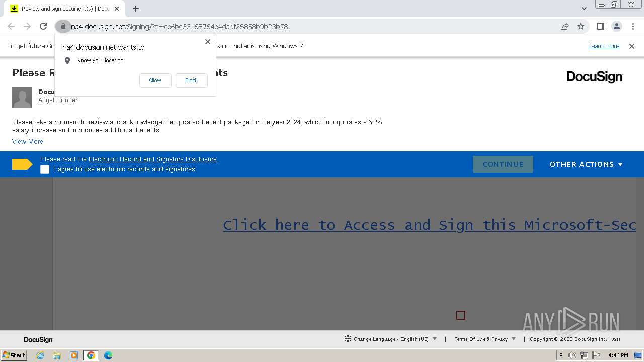644x362 pixels.
Task: Click the DocuSign logo at top right
Action: pos(595,76)
